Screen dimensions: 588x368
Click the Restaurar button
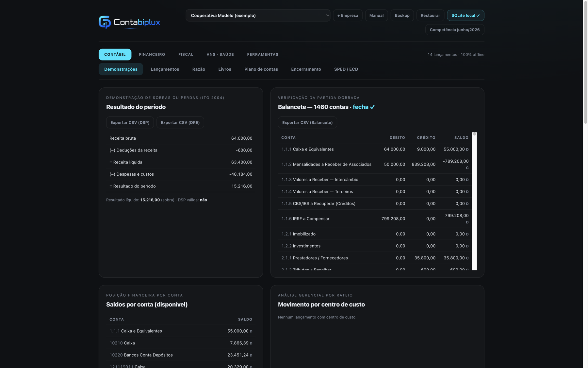(430, 15)
